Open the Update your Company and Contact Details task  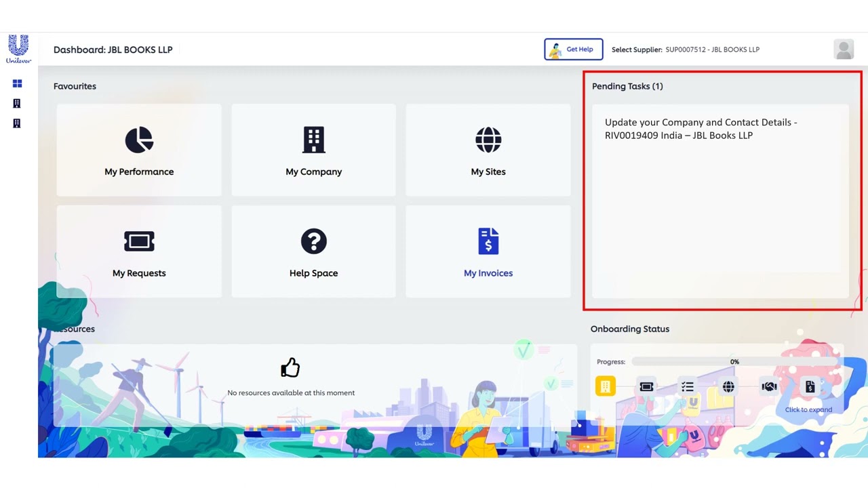pyautogui.click(x=701, y=129)
